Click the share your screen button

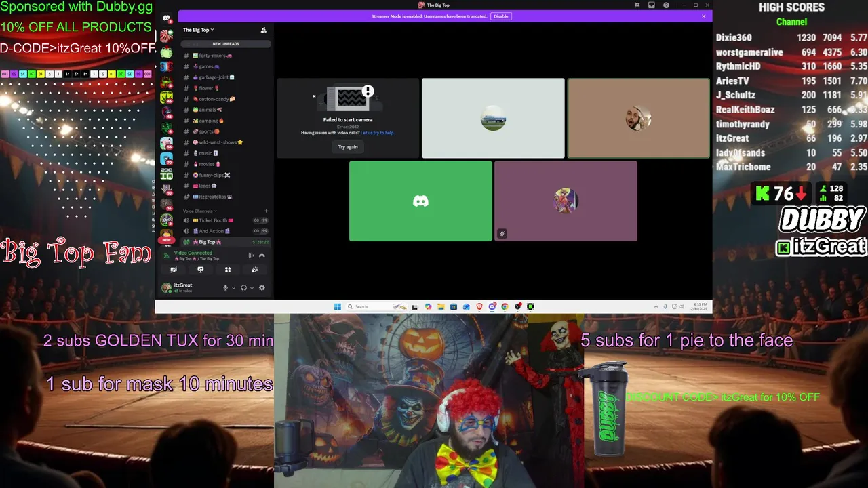pyautogui.click(x=200, y=270)
